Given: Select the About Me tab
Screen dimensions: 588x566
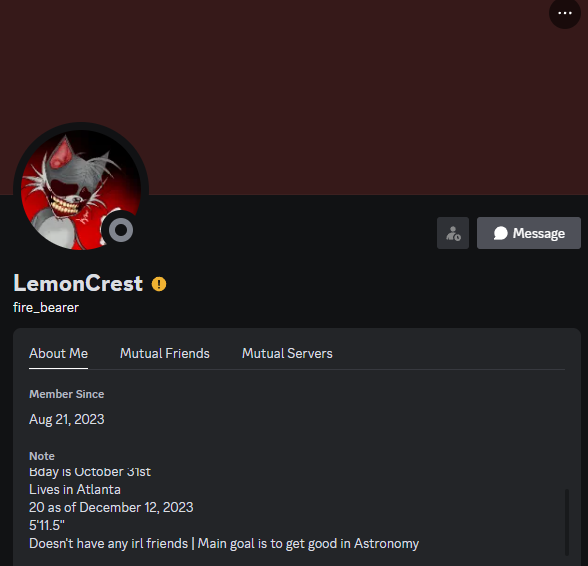Looking at the screenshot, I should point(58,353).
